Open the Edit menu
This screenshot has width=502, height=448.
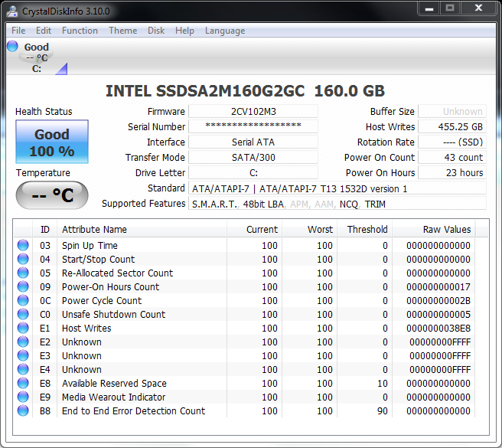coord(44,31)
